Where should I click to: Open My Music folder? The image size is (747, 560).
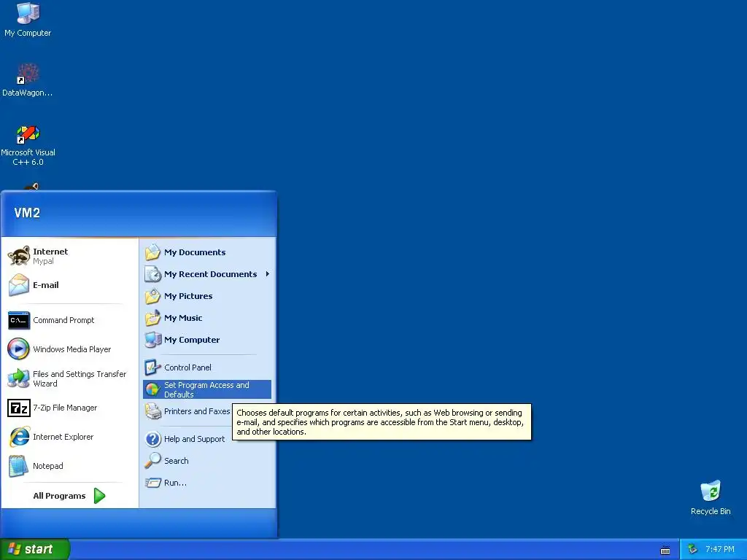[x=206, y=318]
